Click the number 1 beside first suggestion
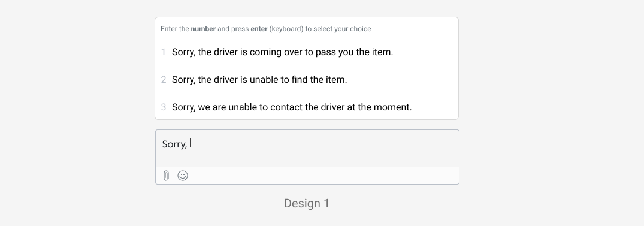The width and height of the screenshot is (644, 226). click(x=163, y=52)
